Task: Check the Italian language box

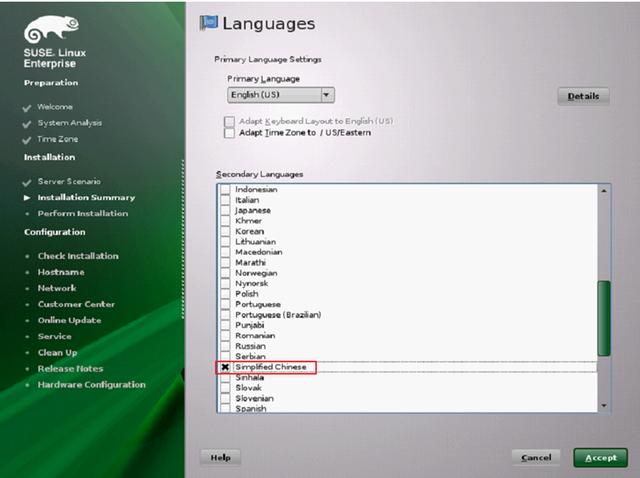Action: (x=225, y=200)
